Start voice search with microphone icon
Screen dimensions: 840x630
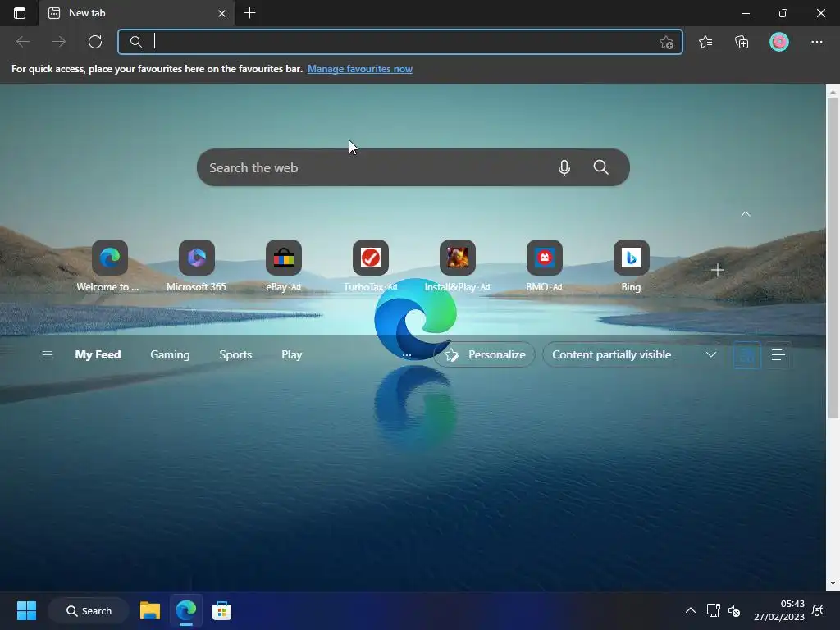(564, 167)
